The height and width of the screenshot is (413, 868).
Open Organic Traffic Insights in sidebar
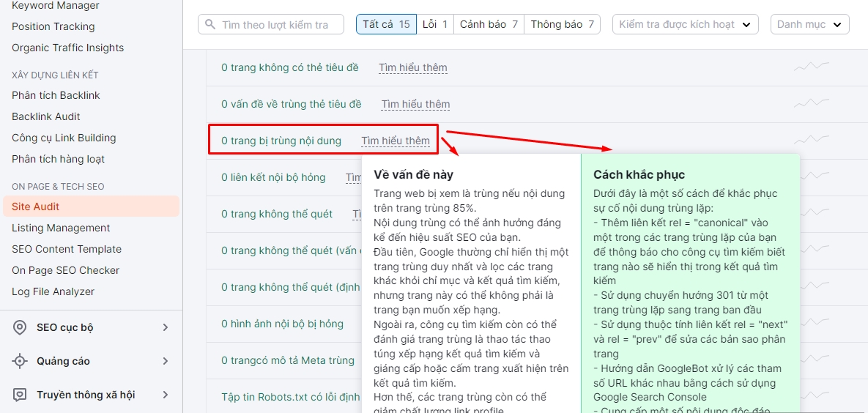coord(67,48)
